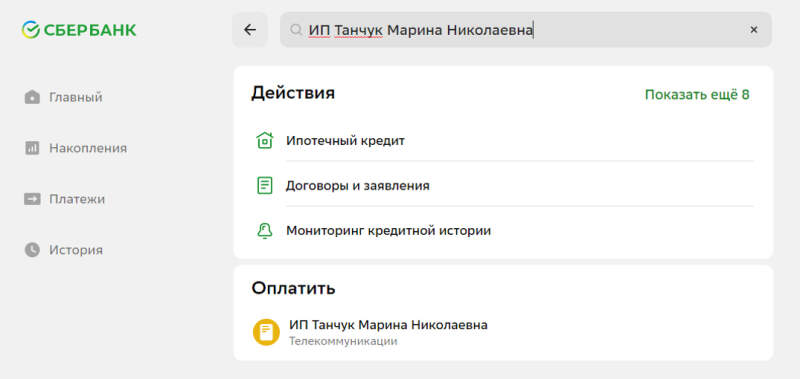
Task: Open the Платежи menu item
Action: [77, 199]
